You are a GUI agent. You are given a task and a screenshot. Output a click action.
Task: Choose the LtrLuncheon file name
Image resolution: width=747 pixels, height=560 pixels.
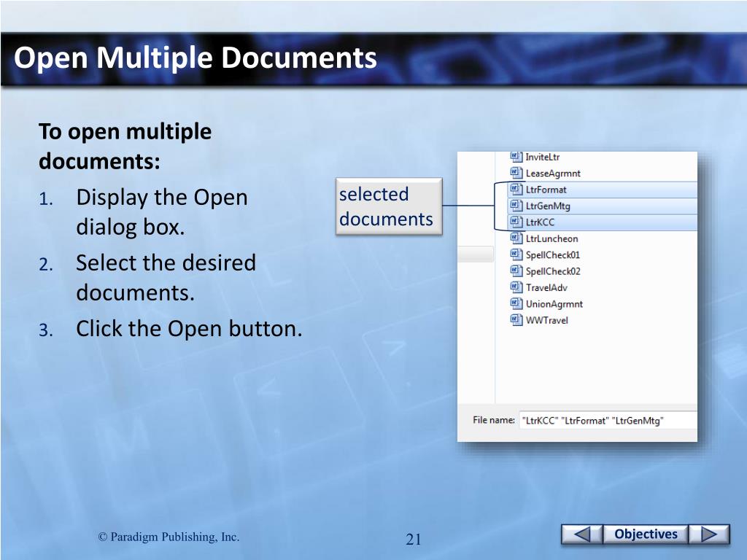[551, 238]
